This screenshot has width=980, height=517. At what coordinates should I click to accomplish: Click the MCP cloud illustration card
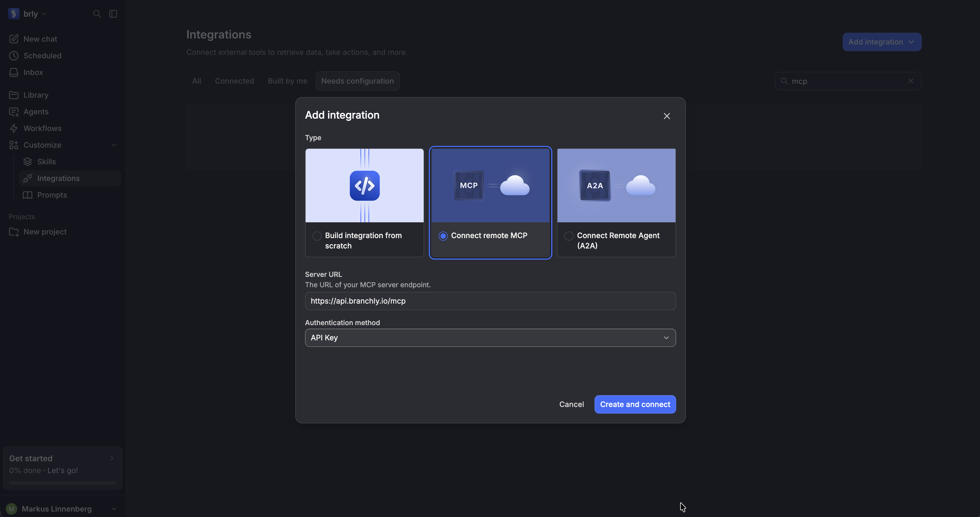(490, 185)
